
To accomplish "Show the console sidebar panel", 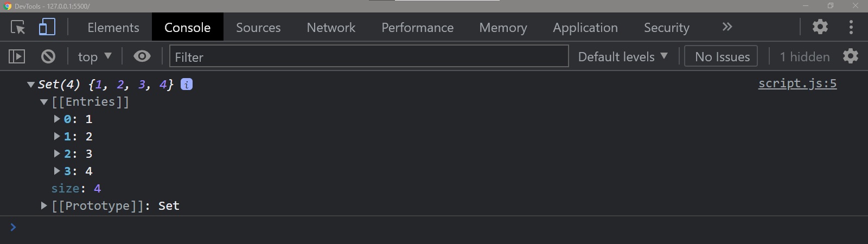I will (17, 56).
